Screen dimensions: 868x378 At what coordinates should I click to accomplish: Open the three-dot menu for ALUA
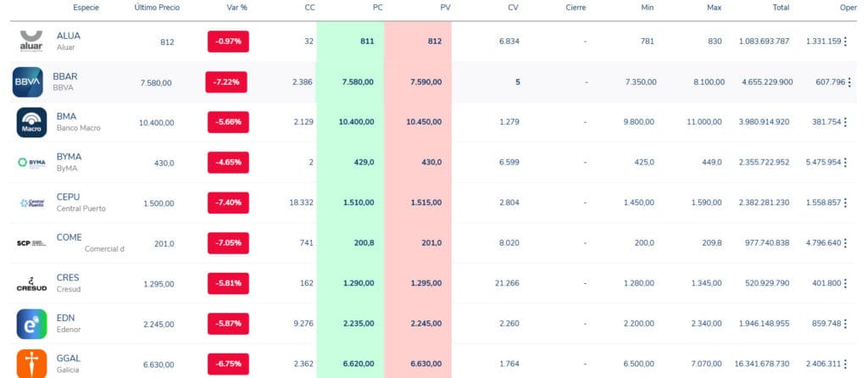pyautogui.click(x=845, y=42)
